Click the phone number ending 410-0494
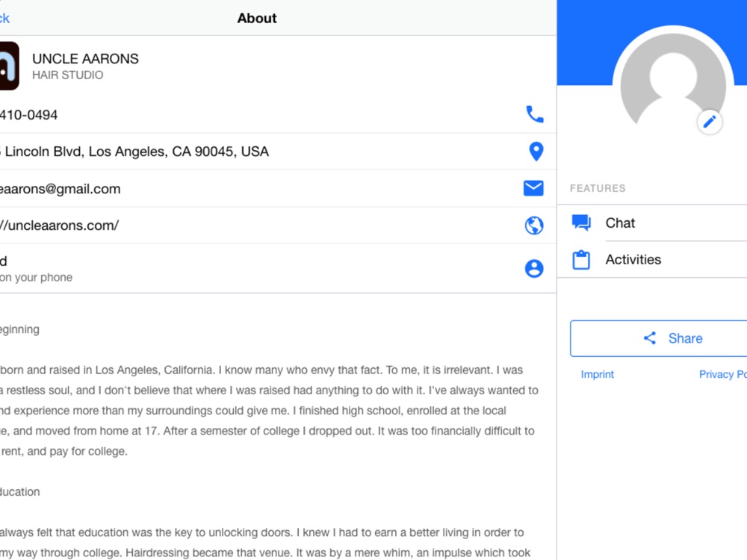Screen dimensions: 747x560 [28, 115]
